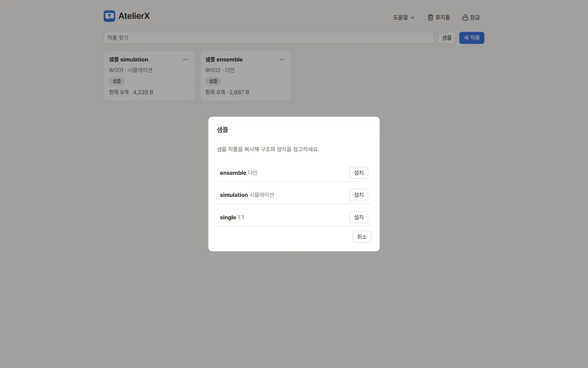Open more options on 샘플 simulation card

185,60
